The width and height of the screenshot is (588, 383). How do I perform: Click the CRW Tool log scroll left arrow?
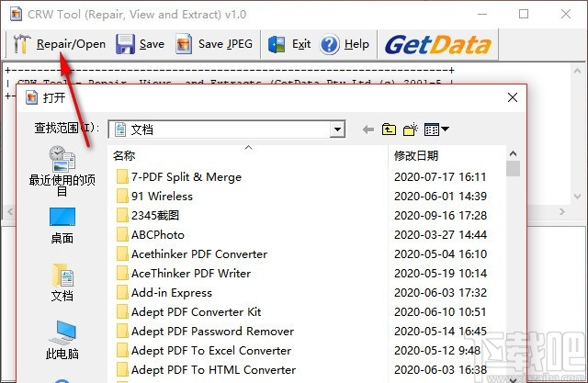point(10,212)
